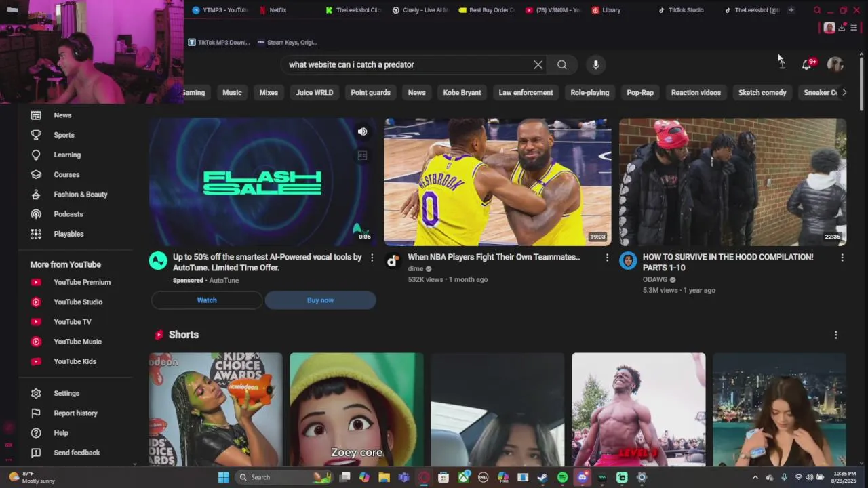Select the Point guards chip
This screenshot has height=488, width=868.
(370, 92)
